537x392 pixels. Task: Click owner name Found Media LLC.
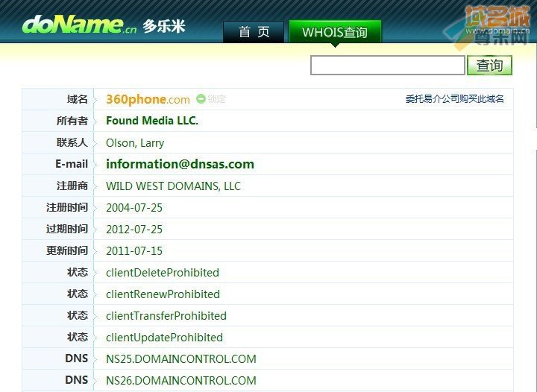tap(152, 121)
